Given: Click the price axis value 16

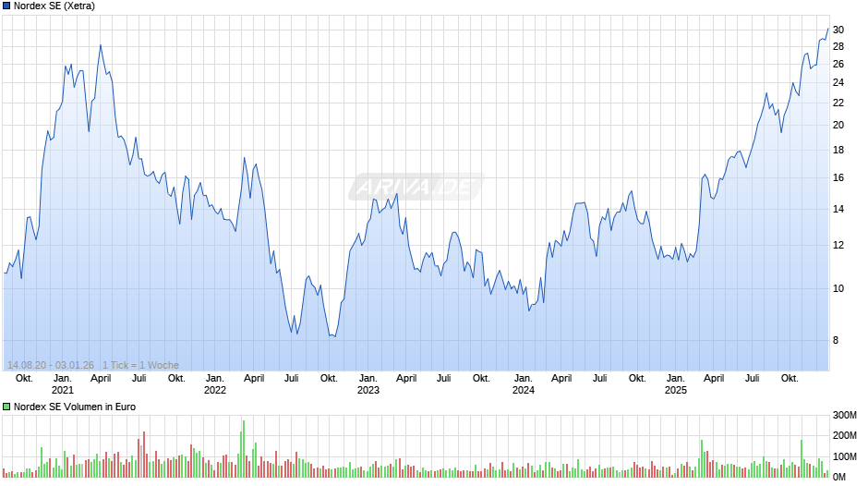Looking at the screenshot, I should coord(838,178).
